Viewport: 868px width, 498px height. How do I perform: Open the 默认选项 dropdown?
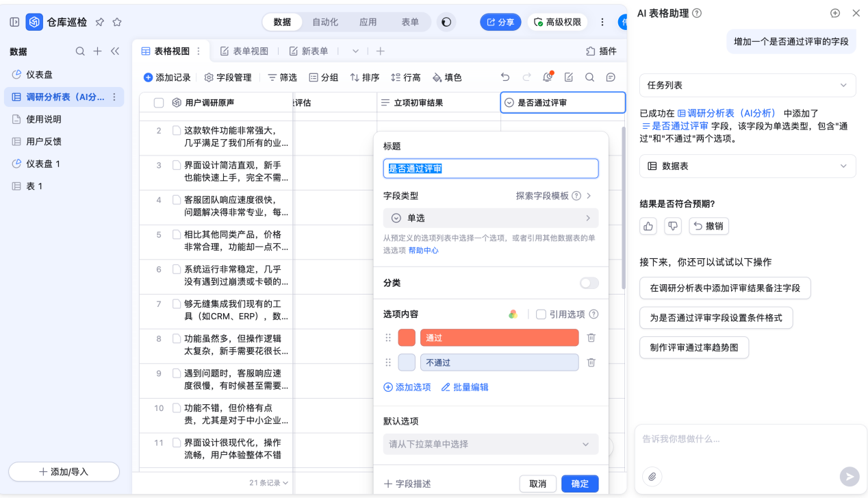pos(490,444)
